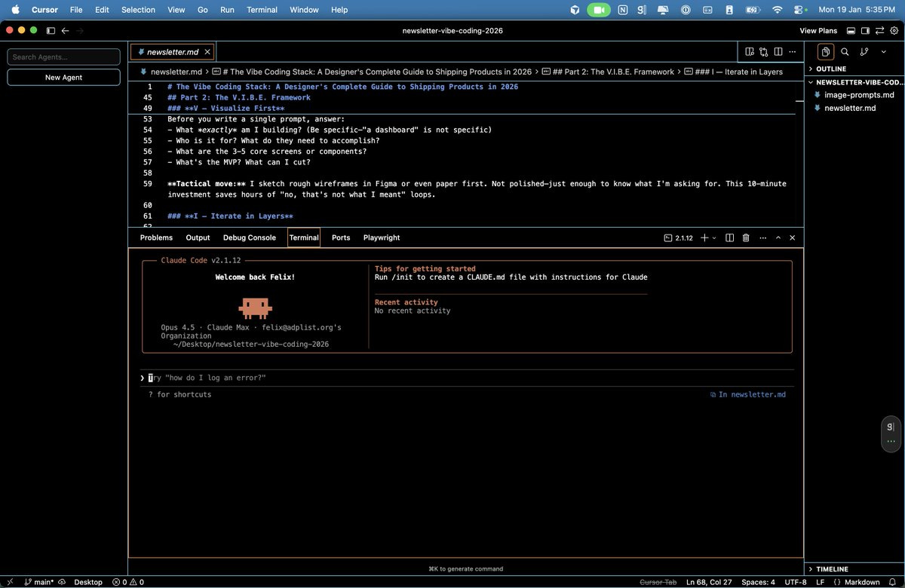
Task: Switch to the Problems panel tab
Action: [156, 237]
